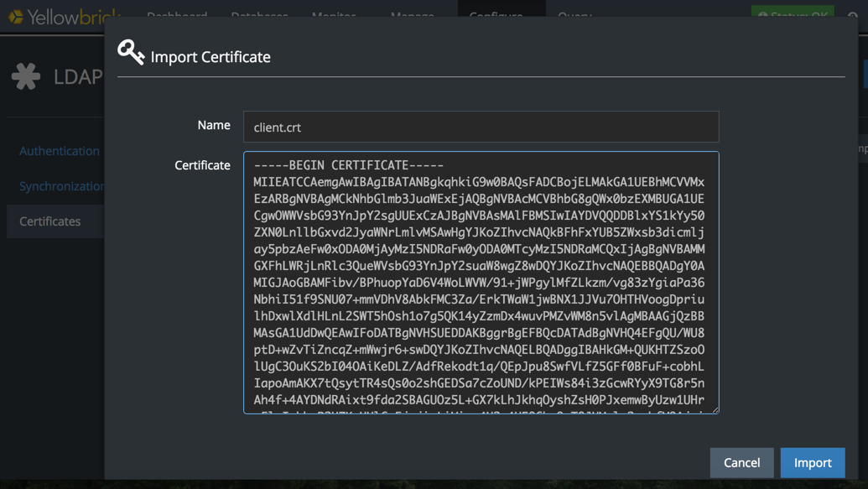This screenshot has width=868, height=489.
Task: Switch to the Query menu
Action: (x=574, y=14)
